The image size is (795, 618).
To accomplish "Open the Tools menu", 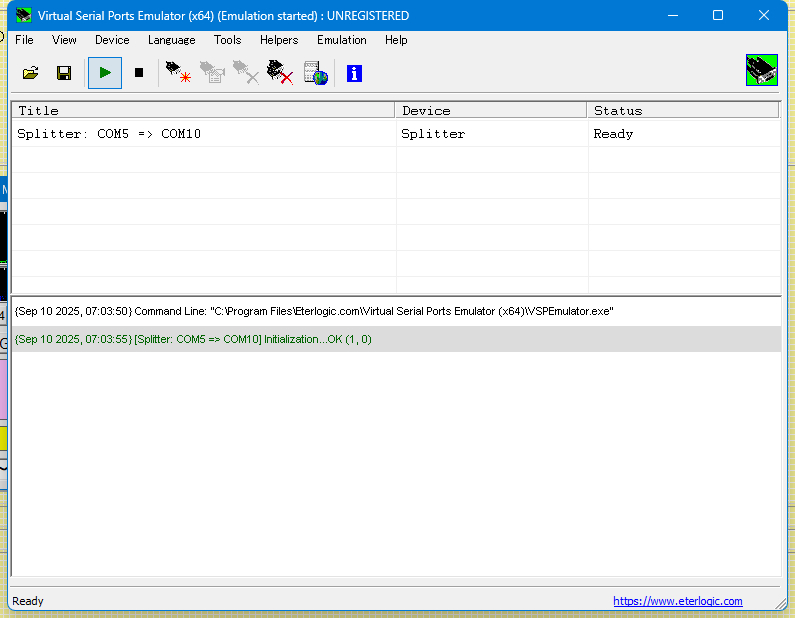I will point(227,40).
